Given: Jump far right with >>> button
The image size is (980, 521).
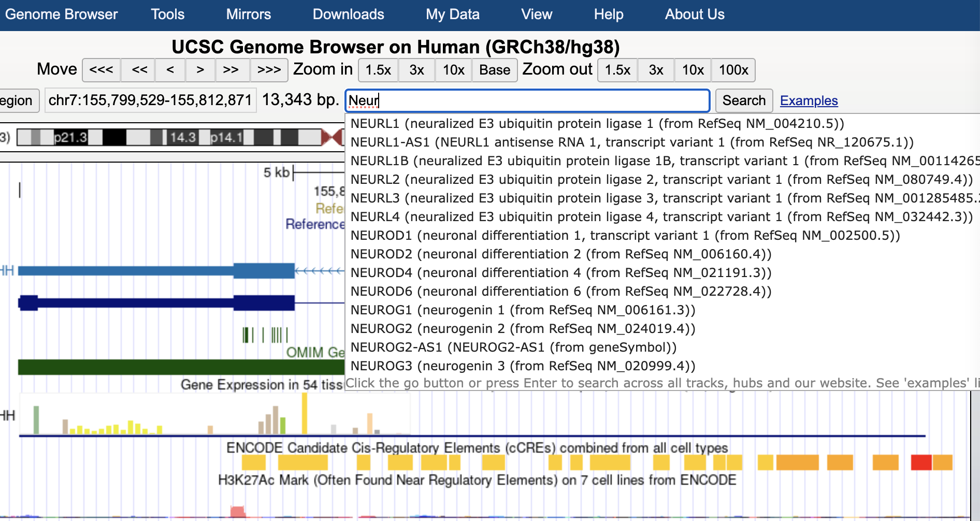Looking at the screenshot, I should click(x=269, y=70).
